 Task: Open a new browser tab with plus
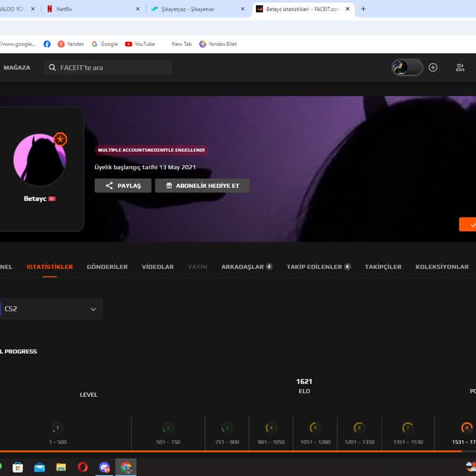(x=363, y=9)
